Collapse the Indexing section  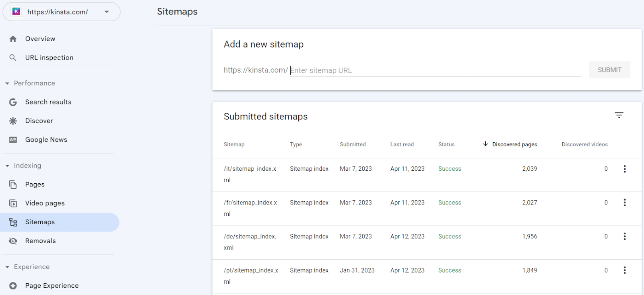click(7, 166)
